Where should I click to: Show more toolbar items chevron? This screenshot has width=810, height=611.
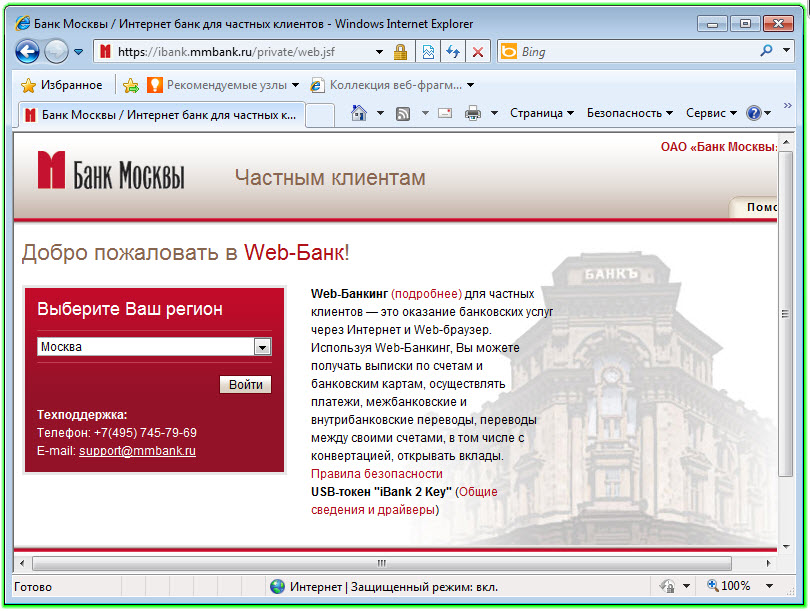click(787, 105)
